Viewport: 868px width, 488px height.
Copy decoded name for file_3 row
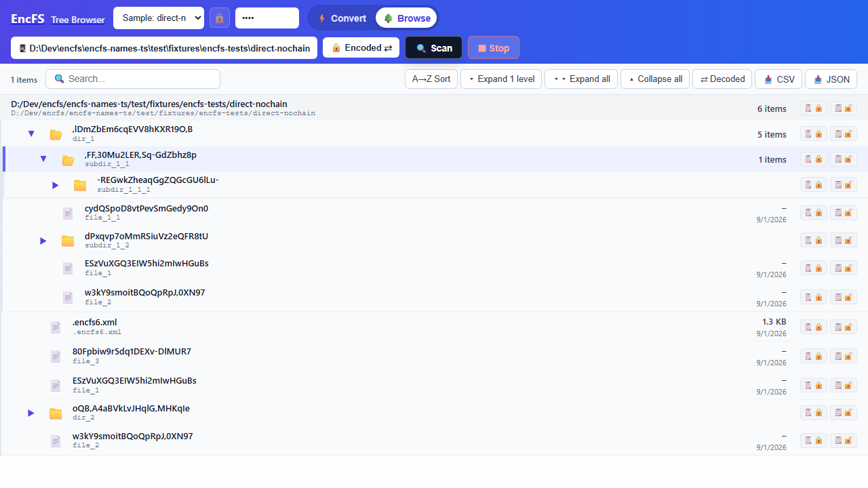844,356
